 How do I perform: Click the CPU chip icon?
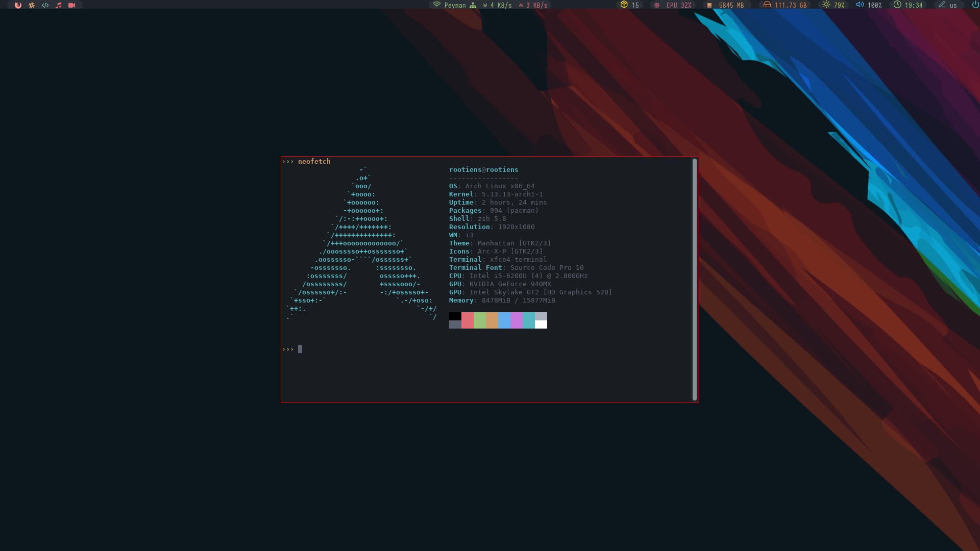[657, 5]
